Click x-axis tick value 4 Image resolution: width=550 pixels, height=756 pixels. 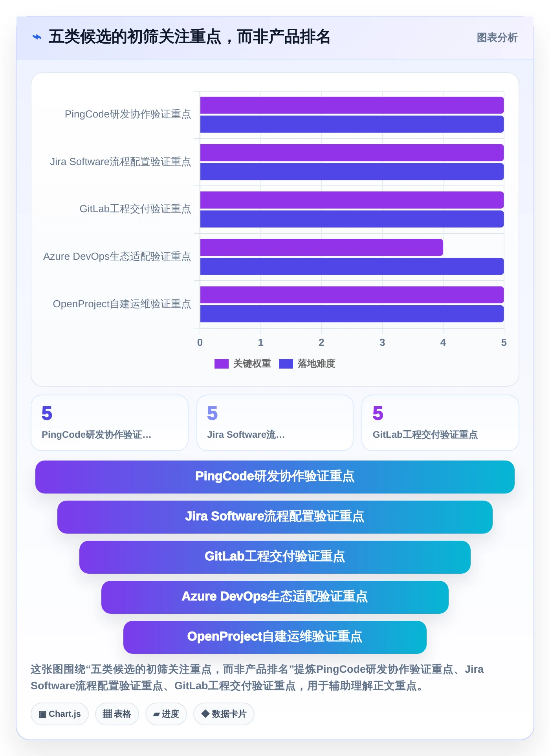[x=443, y=343]
